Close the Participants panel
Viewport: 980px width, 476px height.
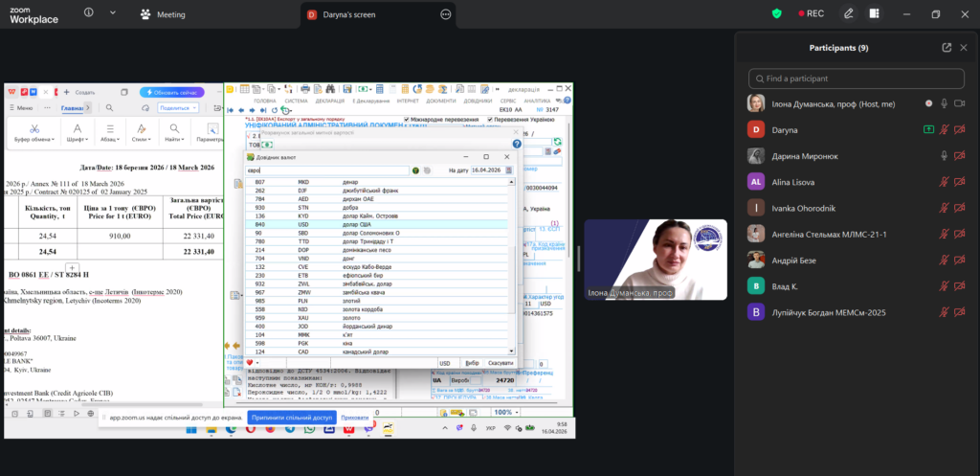click(965, 48)
